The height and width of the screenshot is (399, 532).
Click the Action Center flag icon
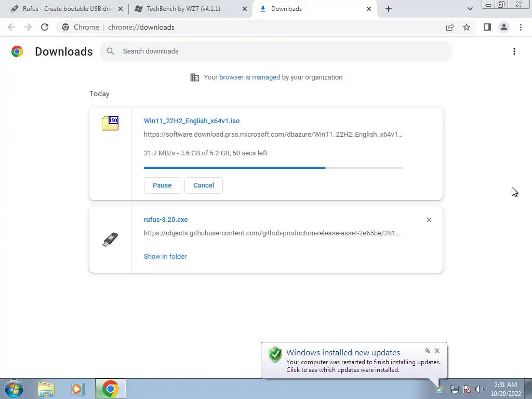pos(467,389)
